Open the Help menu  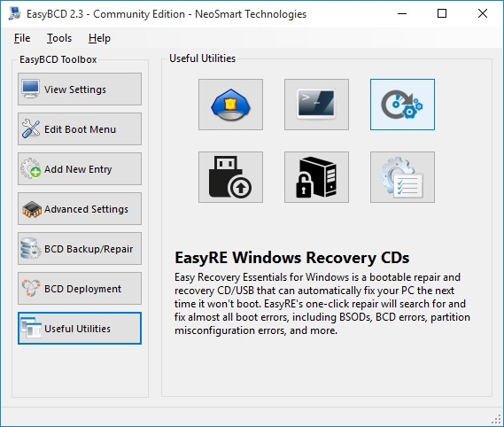99,38
